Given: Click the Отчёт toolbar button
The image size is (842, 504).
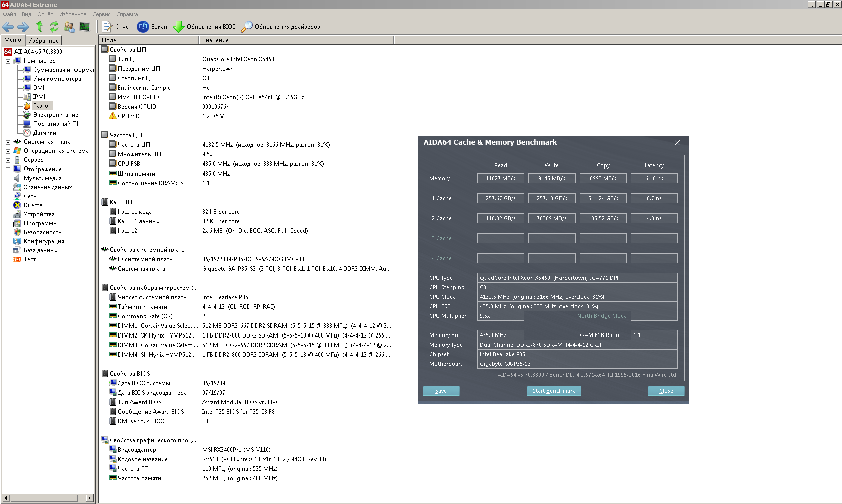Looking at the screenshot, I should 117,27.
